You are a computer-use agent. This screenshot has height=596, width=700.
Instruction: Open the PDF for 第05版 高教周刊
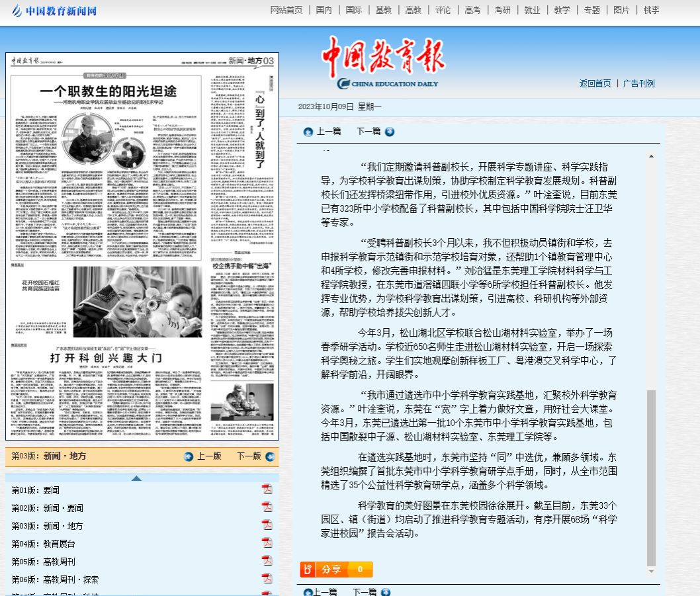pyautogui.click(x=267, y=561)
